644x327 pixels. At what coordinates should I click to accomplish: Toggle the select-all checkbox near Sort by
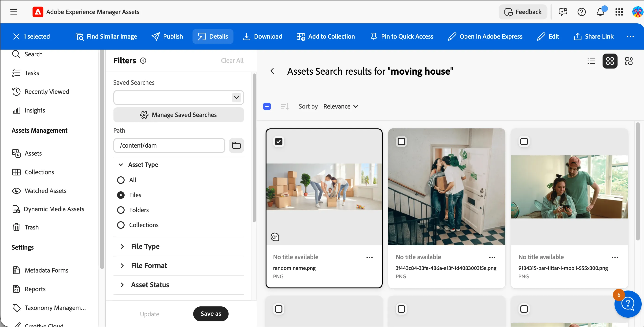267,107
